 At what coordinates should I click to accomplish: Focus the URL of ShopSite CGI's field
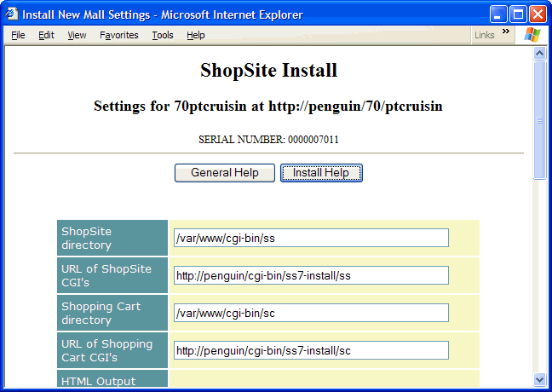(310, 275)
